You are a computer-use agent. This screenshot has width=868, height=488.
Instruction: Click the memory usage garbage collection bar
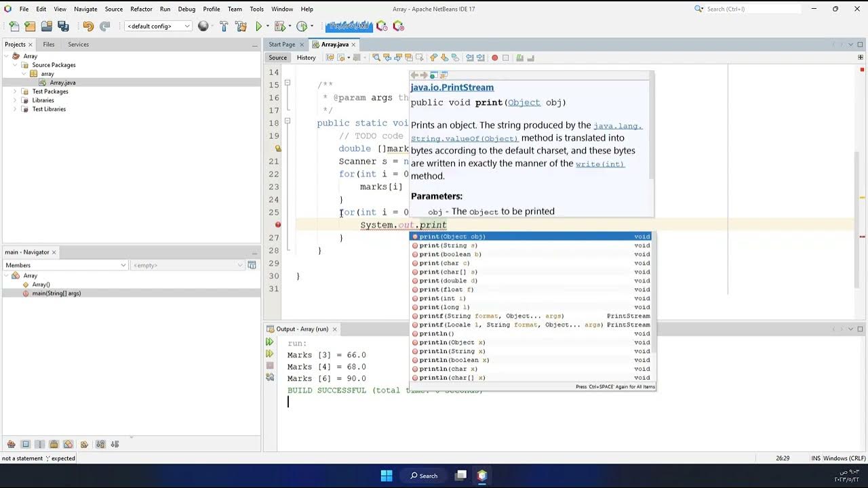349,26
